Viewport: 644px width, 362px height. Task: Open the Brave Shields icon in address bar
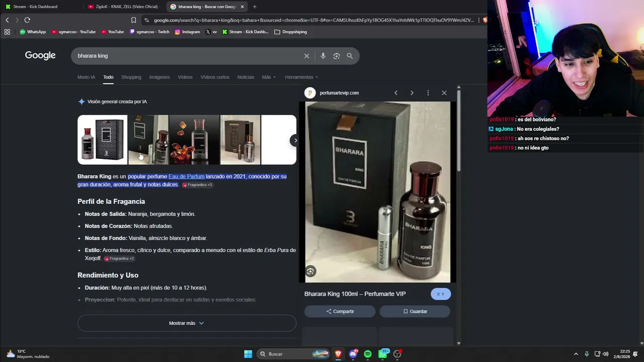[485, 20]
